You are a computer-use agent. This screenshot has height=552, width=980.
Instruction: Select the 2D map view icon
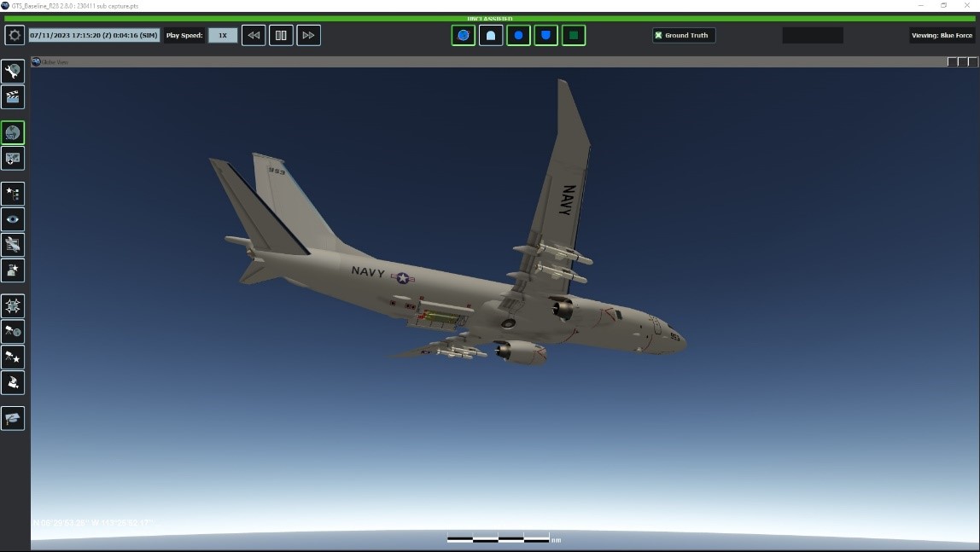pos(13,158)
